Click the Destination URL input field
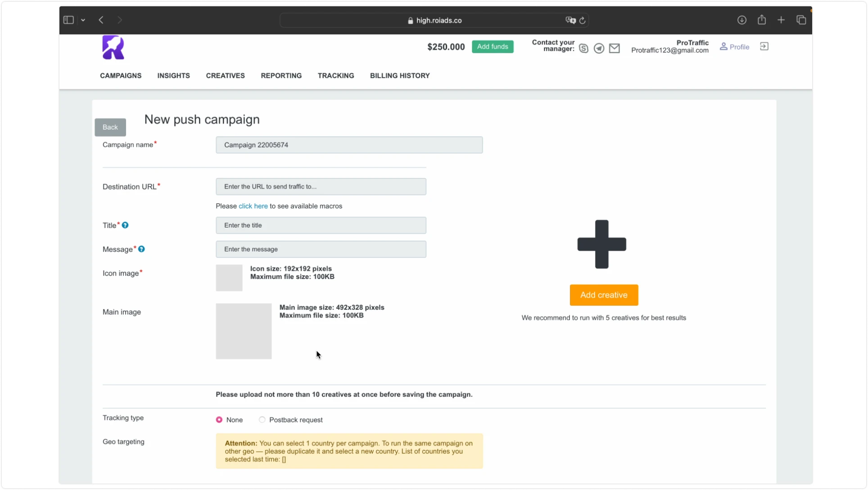Image resolution: width=868 pixels, height=490 pixels. tap(321, 186)
